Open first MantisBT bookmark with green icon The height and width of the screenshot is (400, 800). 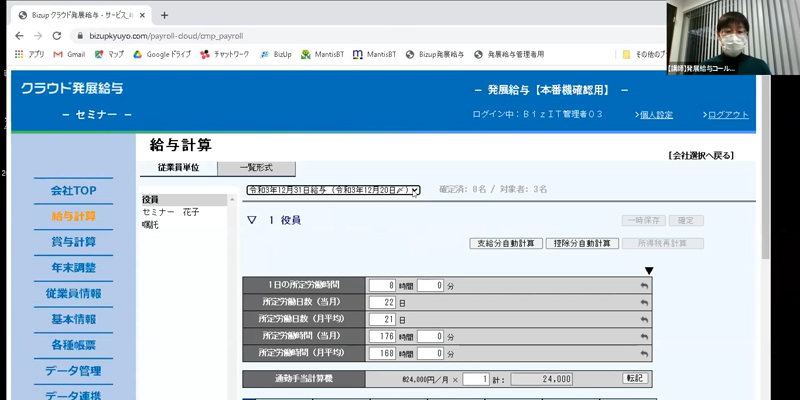click(322, 54)
